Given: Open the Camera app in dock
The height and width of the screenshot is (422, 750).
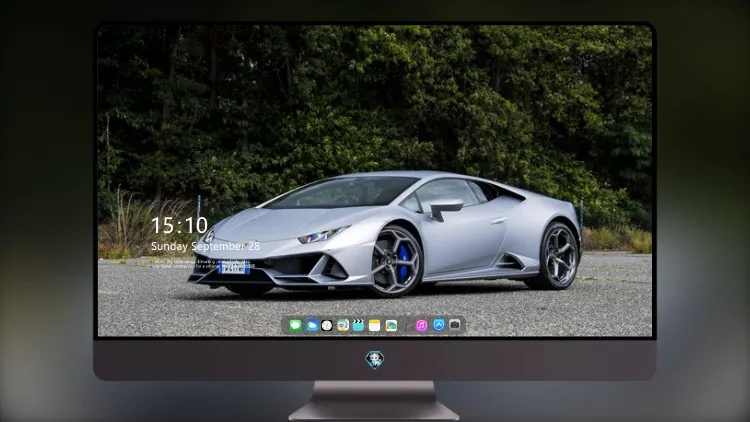Looking at the screenshot, I should click(455, 324).
